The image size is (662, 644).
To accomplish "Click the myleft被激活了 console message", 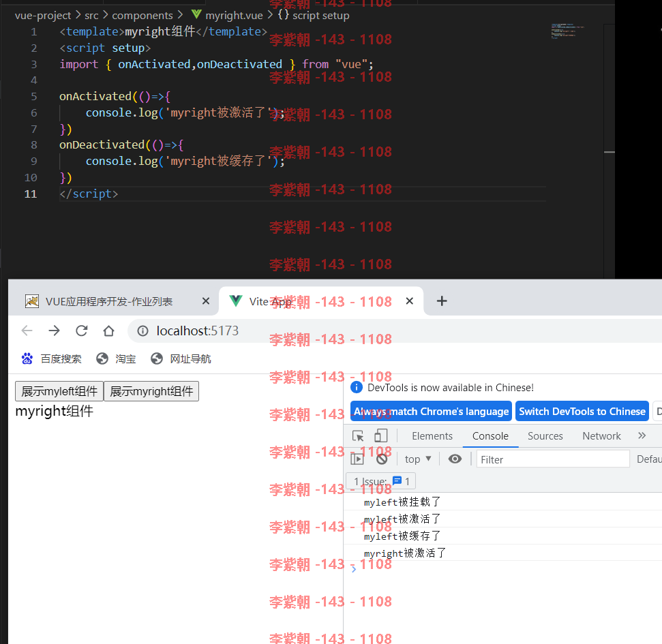I will [x=402, y=519].
